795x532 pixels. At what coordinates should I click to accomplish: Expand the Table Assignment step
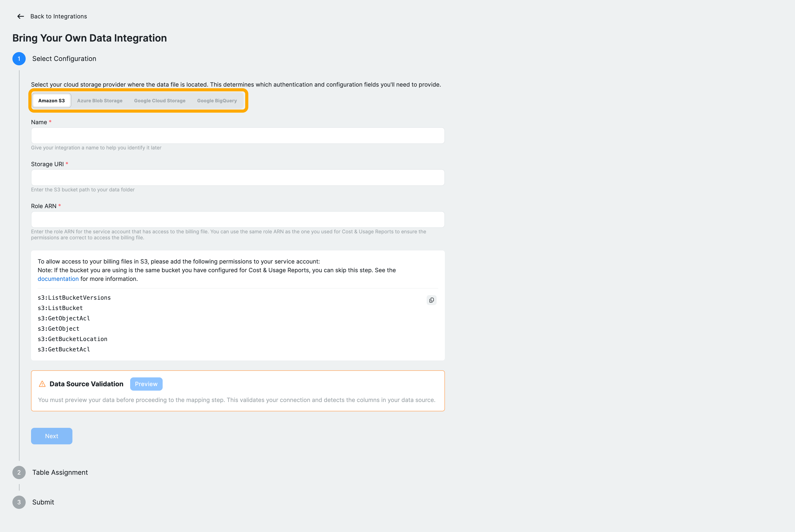click(60, 472)
